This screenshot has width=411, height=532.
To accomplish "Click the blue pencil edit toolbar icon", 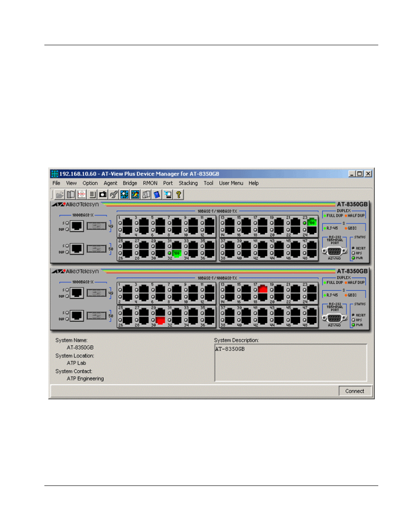I will (x=135, y=195).
